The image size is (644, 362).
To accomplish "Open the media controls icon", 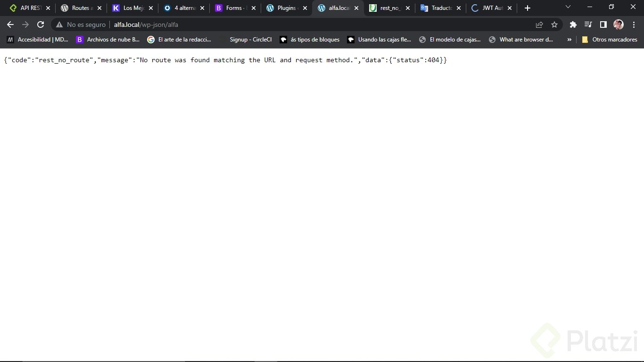I will [x=588, y=25].
